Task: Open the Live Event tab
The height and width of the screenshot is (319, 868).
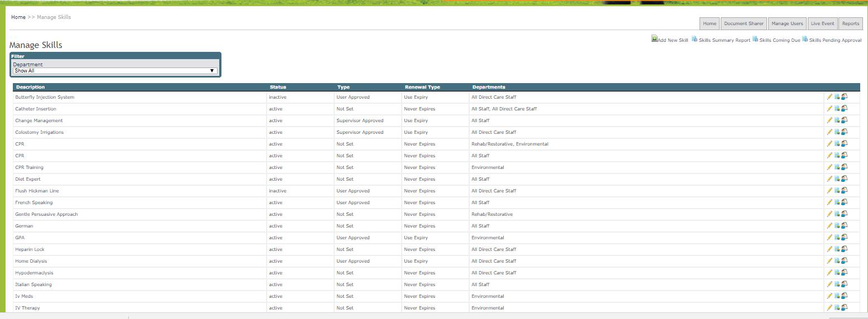Action: tap(822, 23)
